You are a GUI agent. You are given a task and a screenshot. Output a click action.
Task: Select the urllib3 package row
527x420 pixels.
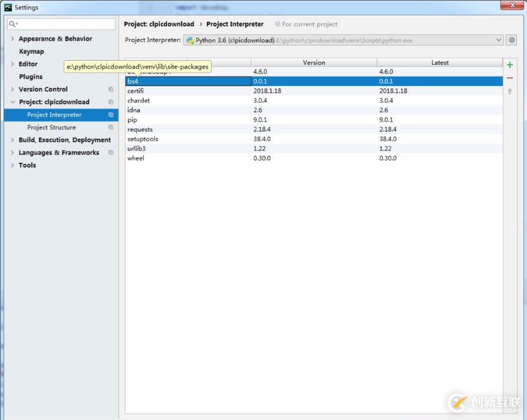tap(314, 148)
